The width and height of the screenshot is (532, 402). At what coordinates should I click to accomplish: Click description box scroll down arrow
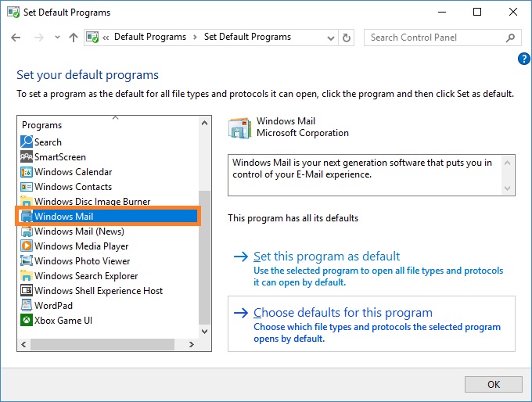click(507, 188)
